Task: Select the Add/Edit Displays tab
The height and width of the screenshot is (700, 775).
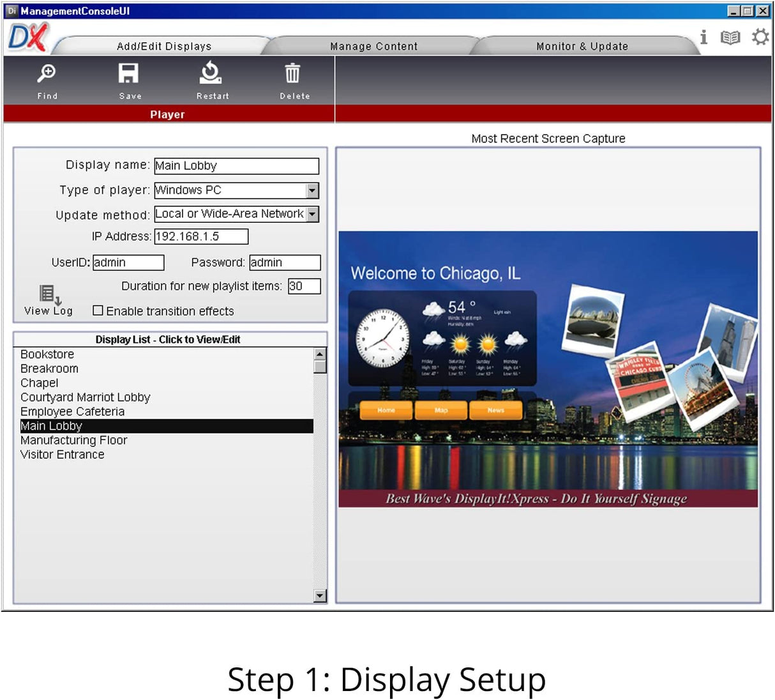Action: [165, 45]
